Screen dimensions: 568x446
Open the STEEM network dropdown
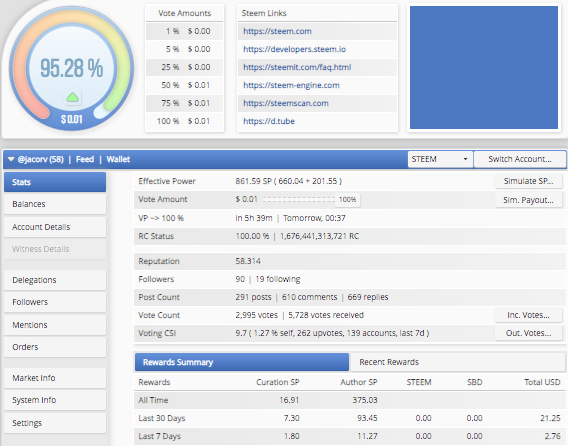point(440,159)
